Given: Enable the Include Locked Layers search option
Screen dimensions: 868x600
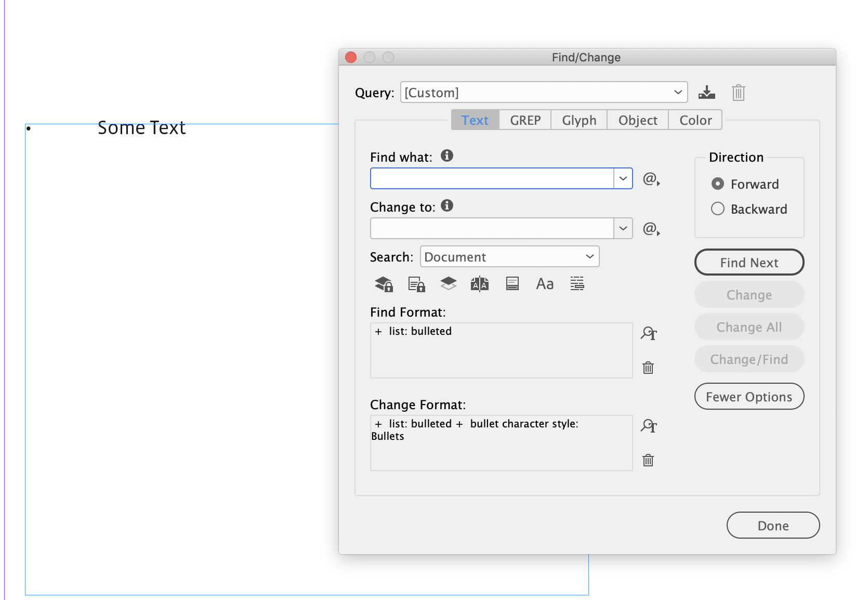Looking at the screenshot, I should (x=383, y=283).
